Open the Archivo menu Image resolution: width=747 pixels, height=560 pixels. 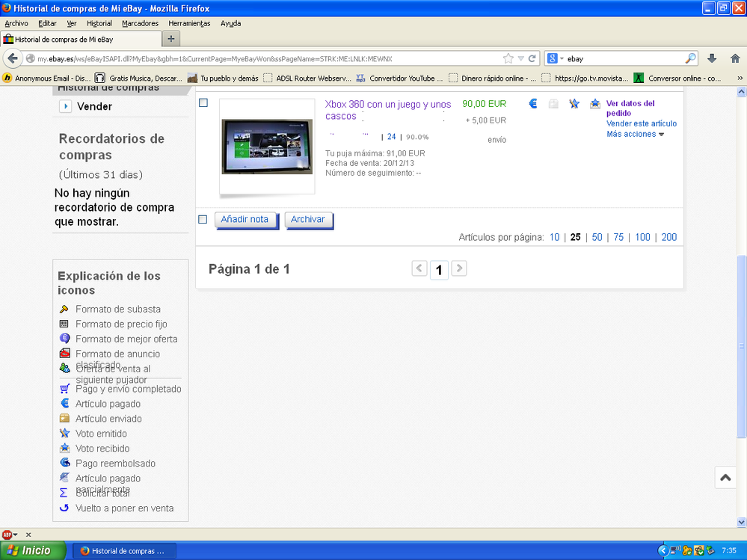point(16,23)
